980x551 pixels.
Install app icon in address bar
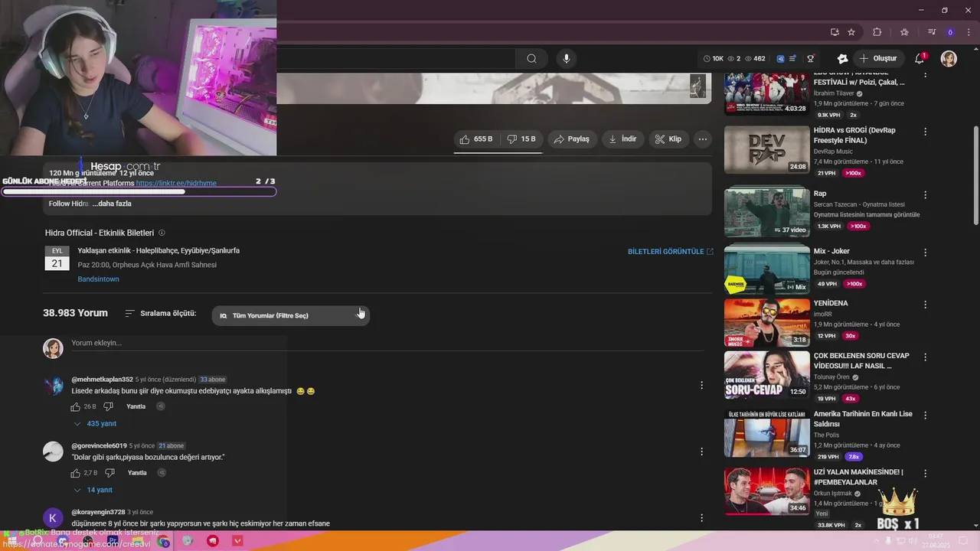click(835, 32)
